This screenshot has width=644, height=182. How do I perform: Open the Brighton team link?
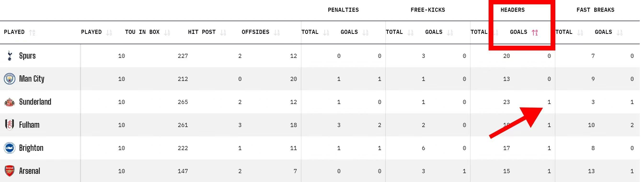[x=31, y=148]
